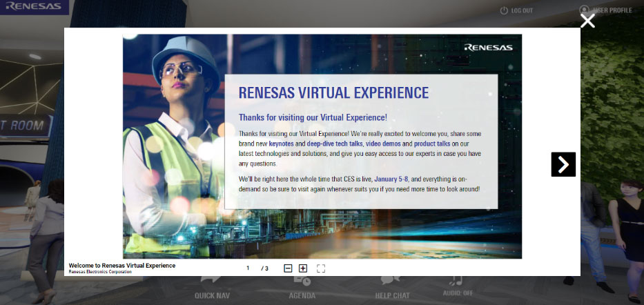Click the Renesas Electronics Corporation caption

coord(100,272)
